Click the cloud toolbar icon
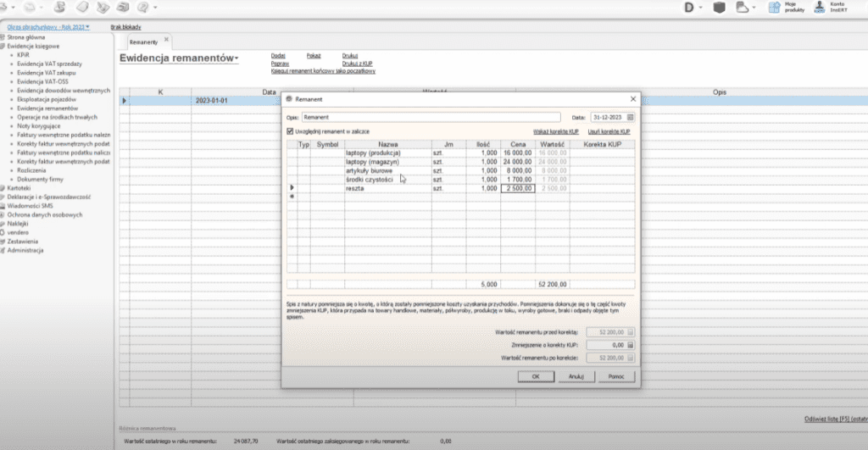This screenshot has width=868, height=450. pyautogui.click(x=742, y=8)
